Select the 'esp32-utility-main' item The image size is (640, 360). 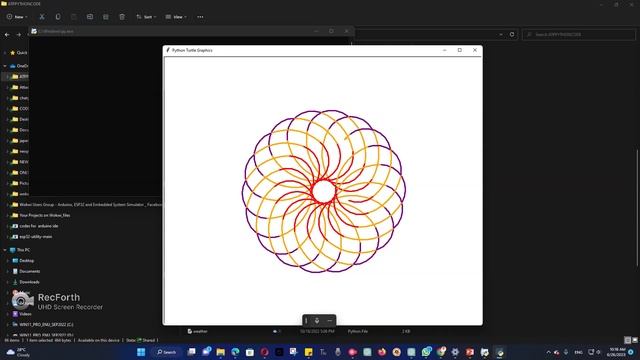click(x=32, y=236)
